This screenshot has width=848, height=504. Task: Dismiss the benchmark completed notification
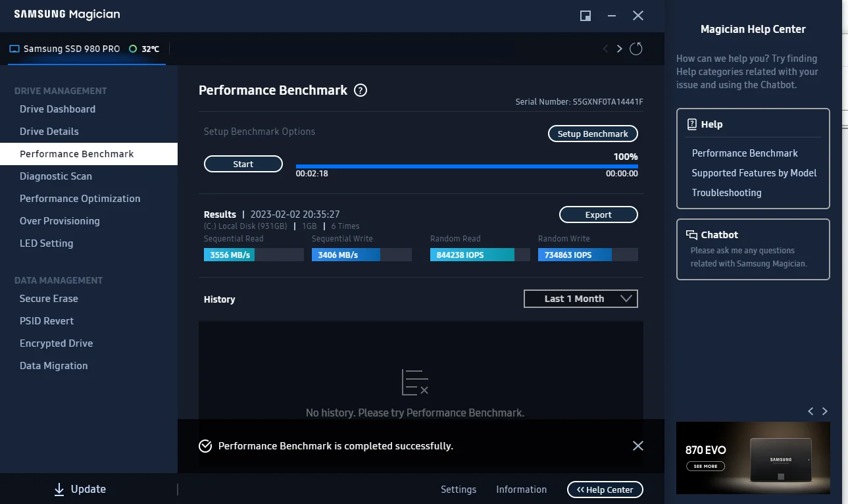[637, 446]
